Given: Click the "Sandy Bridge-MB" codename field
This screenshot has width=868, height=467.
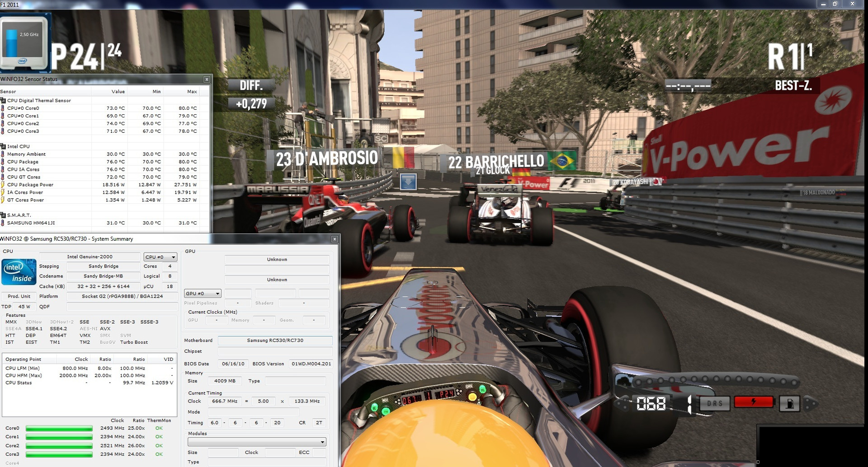Looking at the screenshot, I should point(103,276).
